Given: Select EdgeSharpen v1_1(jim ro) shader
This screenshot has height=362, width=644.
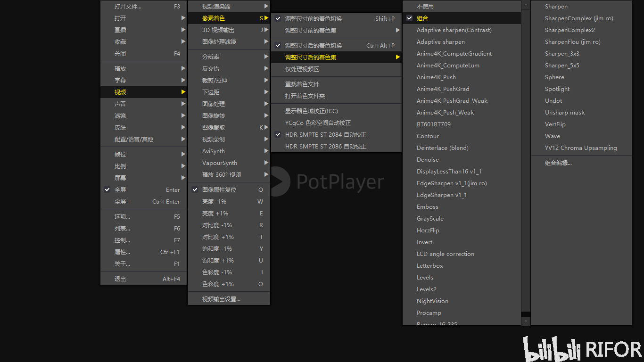Looking at the screenshot, I should pyautogui.click(x=462, y=183).
